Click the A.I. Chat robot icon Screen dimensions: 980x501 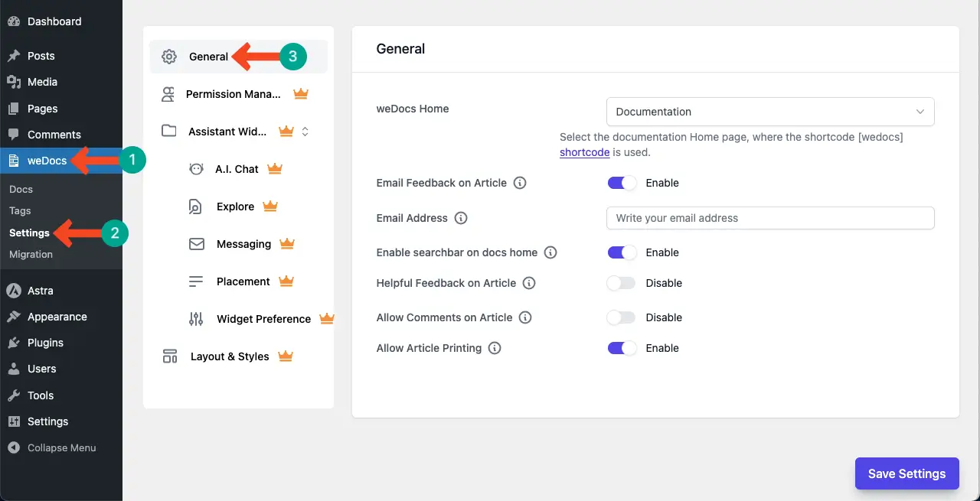(x=196, y=169)
